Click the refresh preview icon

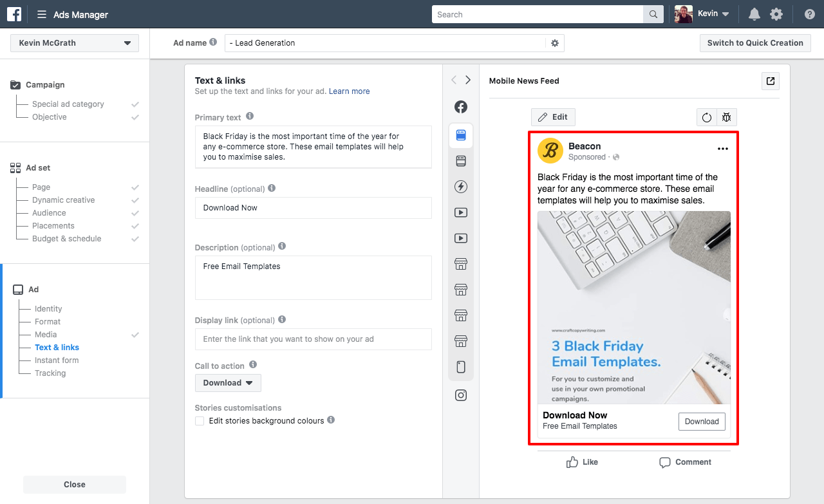(706, 117)
